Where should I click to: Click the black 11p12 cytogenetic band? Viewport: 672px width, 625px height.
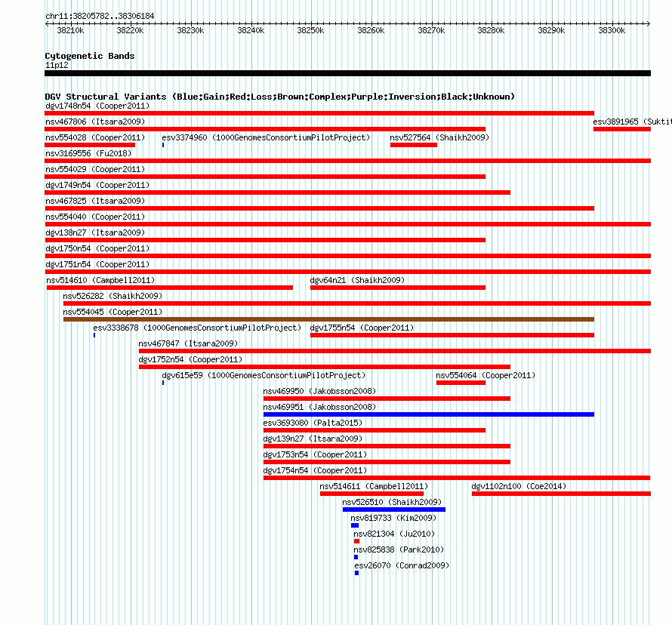pos(347,73)
